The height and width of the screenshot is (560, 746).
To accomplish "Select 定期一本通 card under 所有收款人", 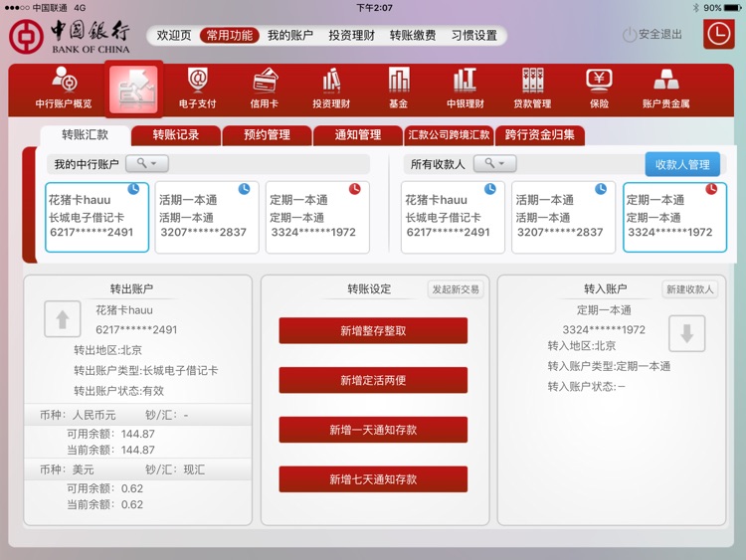I will 674,217.
